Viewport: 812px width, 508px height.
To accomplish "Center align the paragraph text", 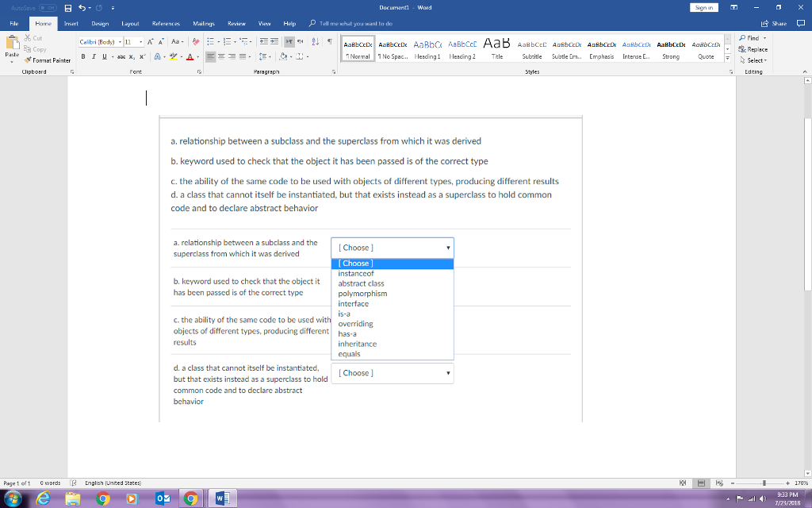I will [220, 56].
